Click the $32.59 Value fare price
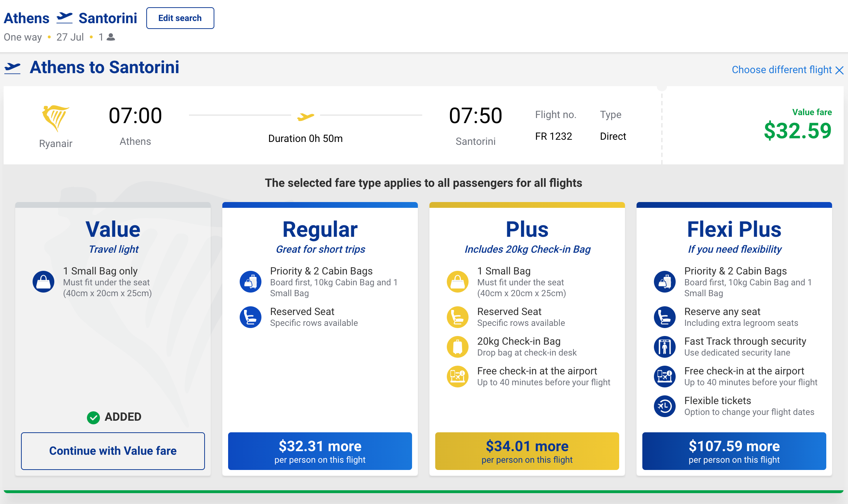The image size is (848, 504). [798, 131]
